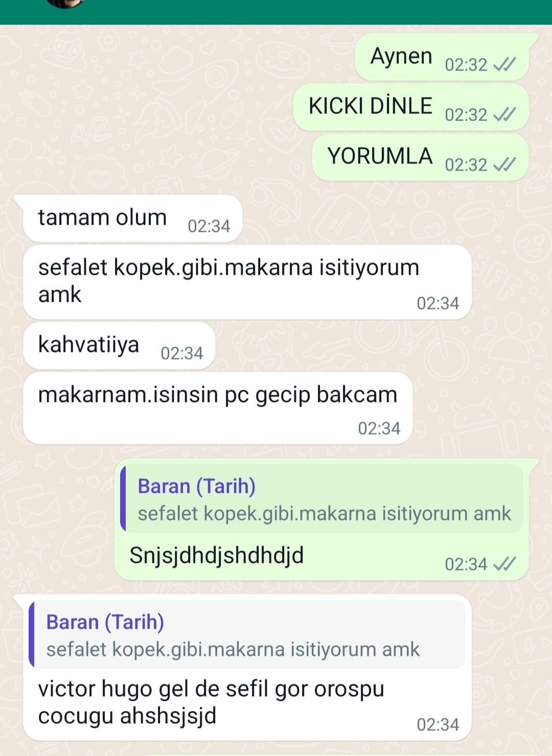Tap the read receipt ticks on 'KICKI DİNLE'
552x756 pixels.
(504, 114)
